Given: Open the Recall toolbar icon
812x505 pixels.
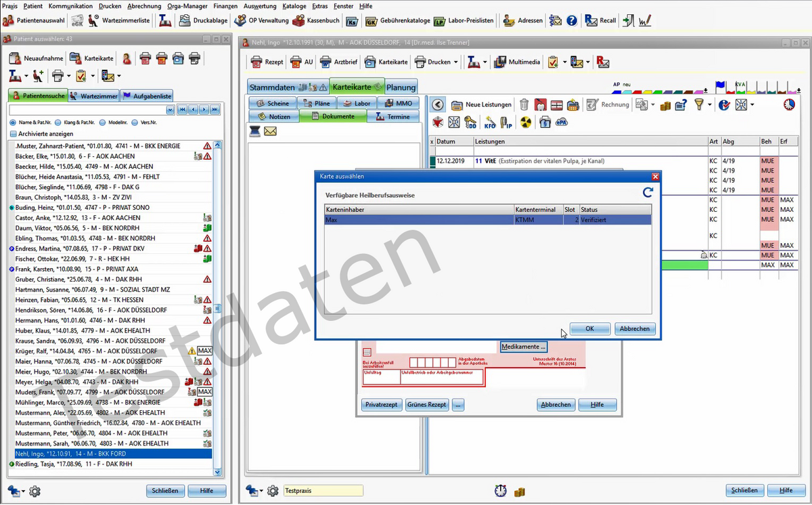Looking at the screenshot, I should 600,21.
